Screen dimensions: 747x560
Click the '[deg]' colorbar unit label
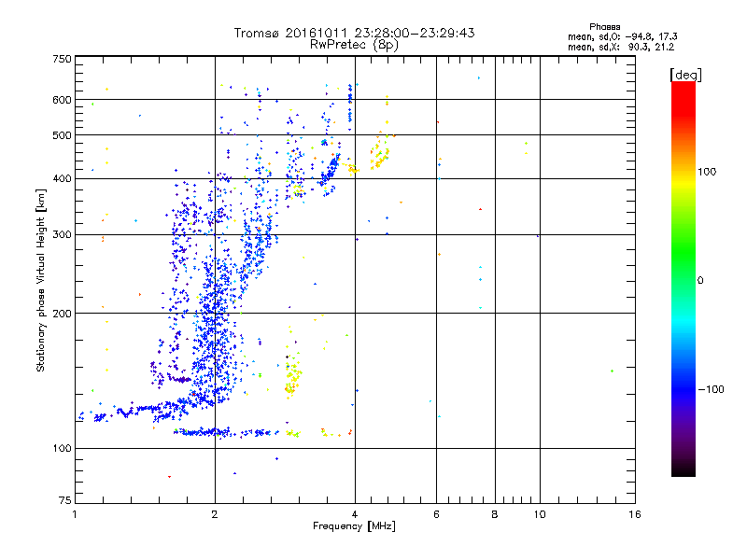pyautogui.click(x=685, y=75)
